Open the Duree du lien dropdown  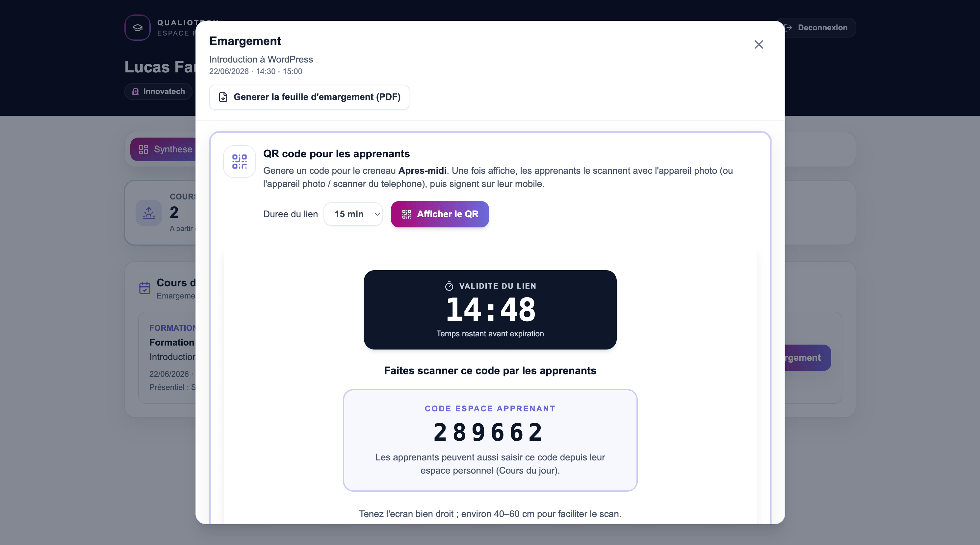pos(353,214)
